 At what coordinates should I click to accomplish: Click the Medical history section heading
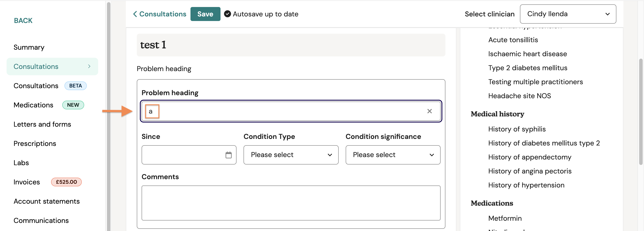(x=497, y=114)
